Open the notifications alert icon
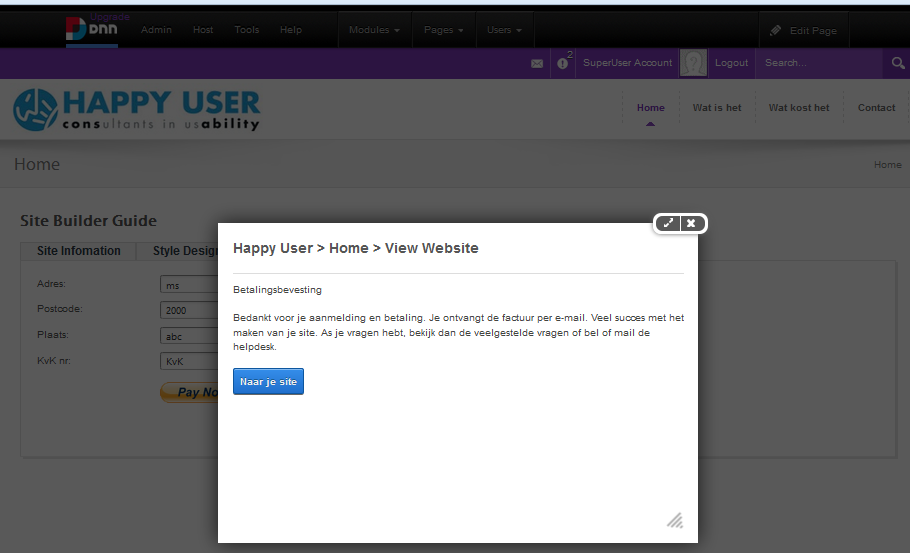 (x=563, y=63)
